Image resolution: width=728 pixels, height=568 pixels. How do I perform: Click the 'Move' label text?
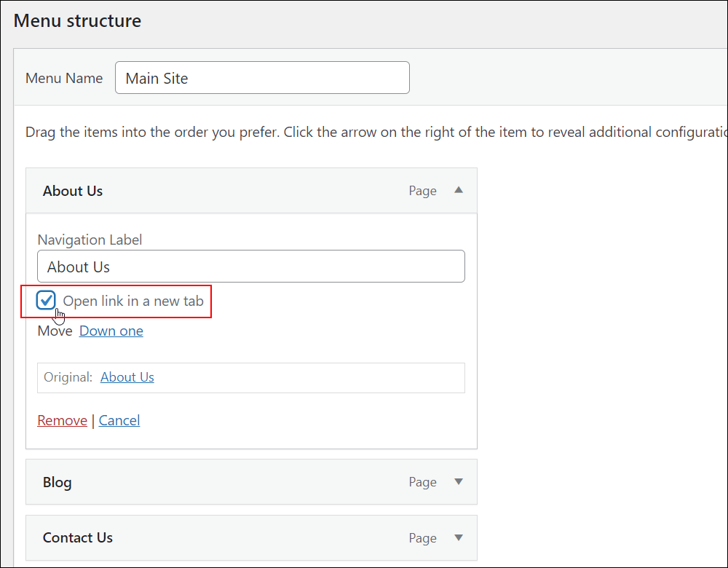pyautogui.click(x=55, y=331)
